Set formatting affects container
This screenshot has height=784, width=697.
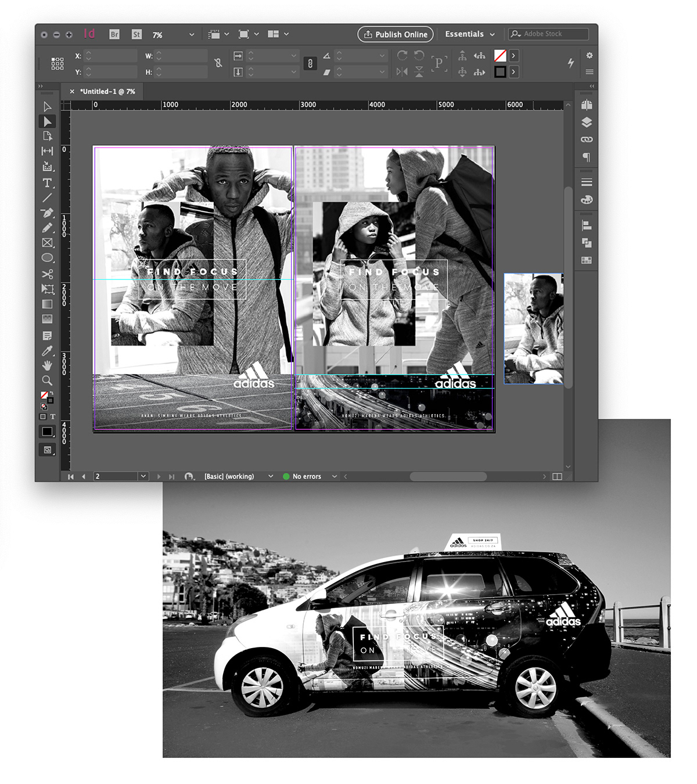point(42,416)
